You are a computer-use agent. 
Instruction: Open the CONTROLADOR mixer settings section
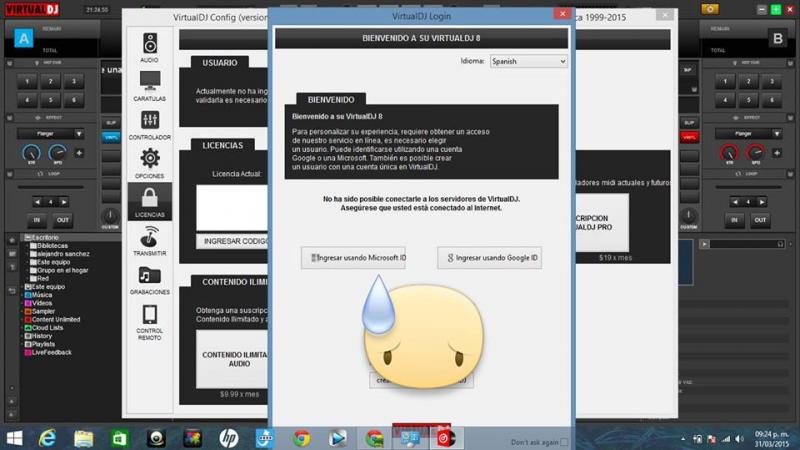149,125
